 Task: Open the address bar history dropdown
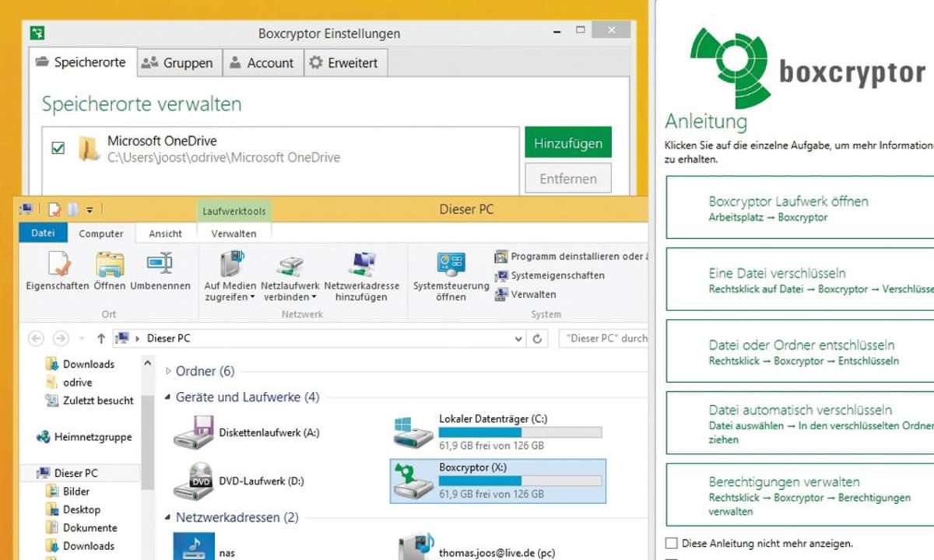click(x=519, y=339)
